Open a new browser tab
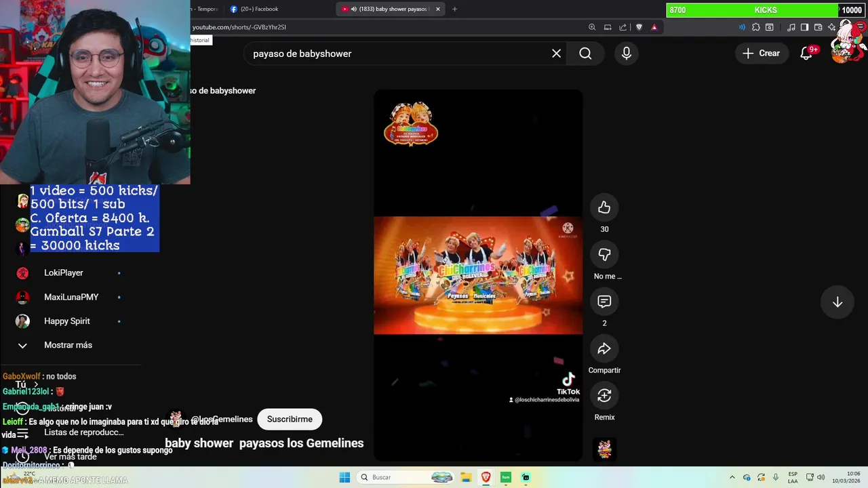Screen dimensions: 868x488 (x=454, y=9)
